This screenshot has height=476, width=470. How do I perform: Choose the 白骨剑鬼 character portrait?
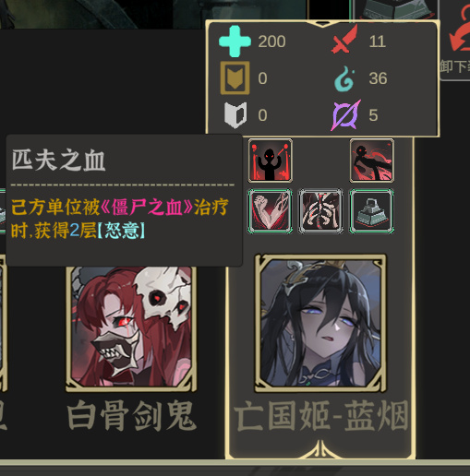[x=131, y=327]
